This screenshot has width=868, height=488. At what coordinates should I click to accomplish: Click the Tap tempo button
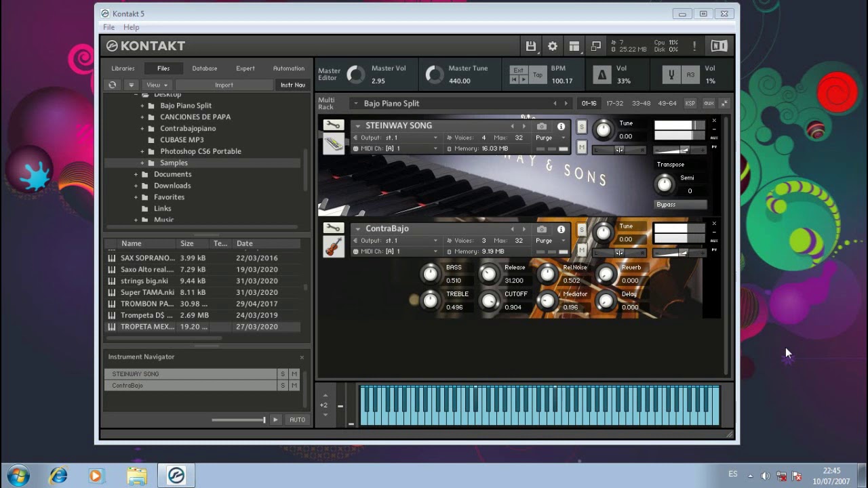[x=538, y=75]
